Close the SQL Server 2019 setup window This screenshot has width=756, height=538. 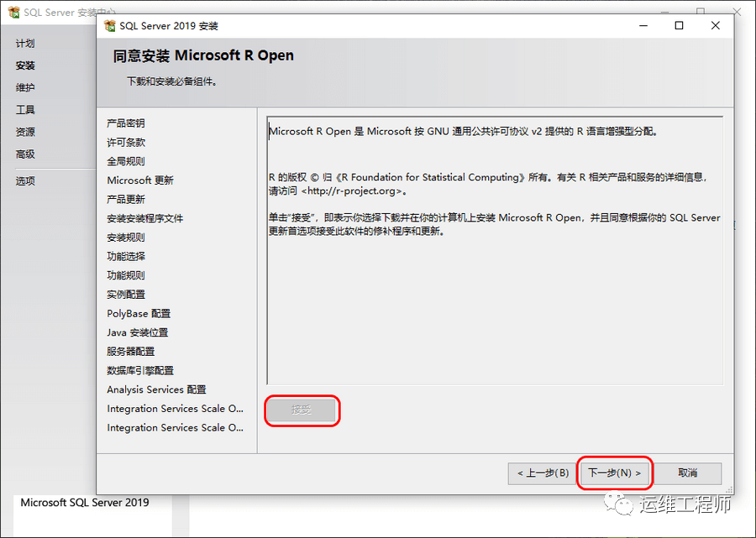[x=716, y=25]
